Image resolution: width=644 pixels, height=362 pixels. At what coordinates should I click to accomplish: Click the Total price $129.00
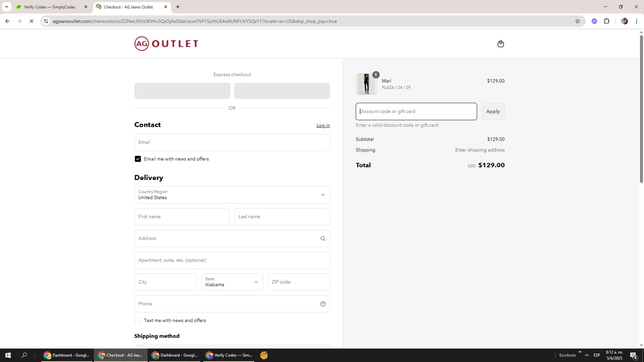[491, 166]
